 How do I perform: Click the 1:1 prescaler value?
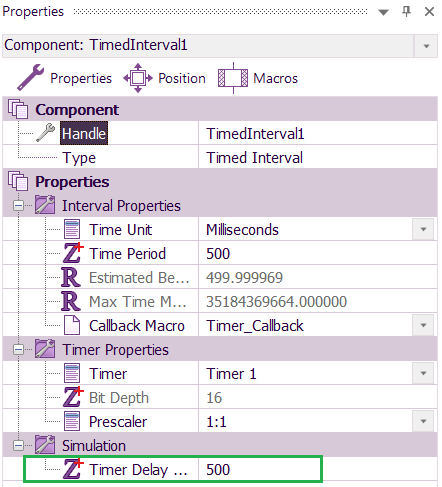pyautogui.click(x=216, y=422)
